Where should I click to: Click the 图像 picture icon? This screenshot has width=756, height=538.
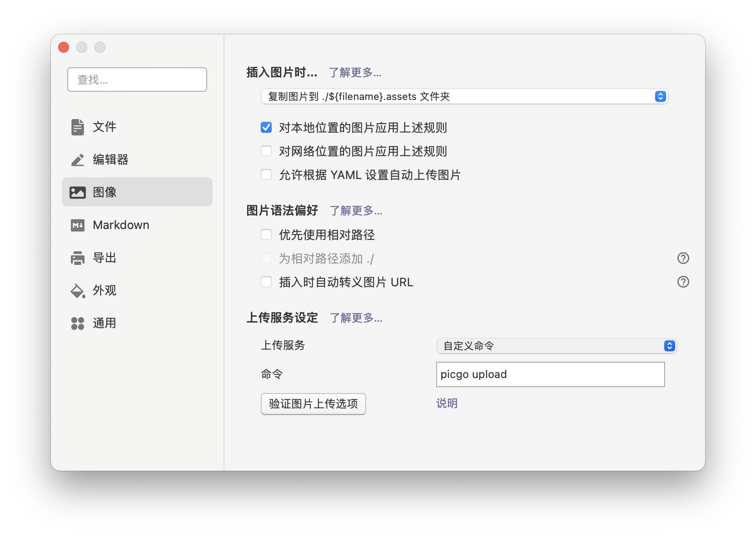(78, 193)
